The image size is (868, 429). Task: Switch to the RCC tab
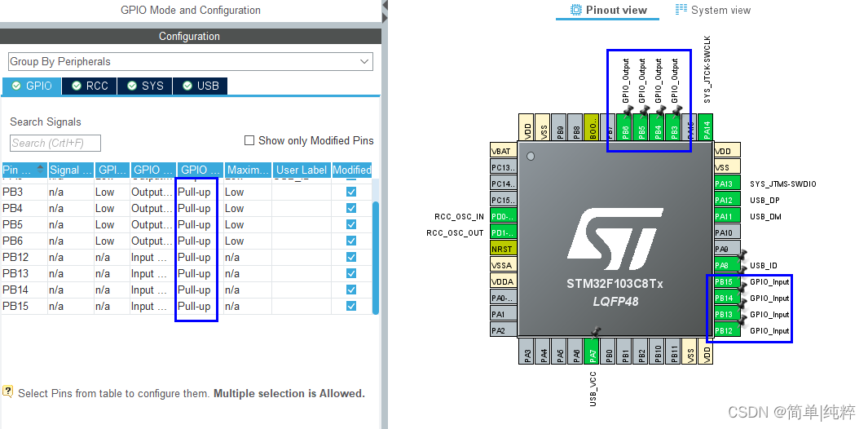click(89, 86)
